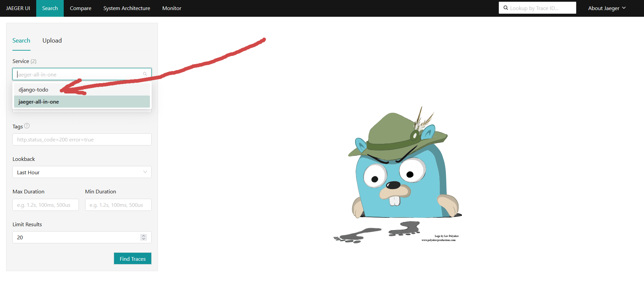Image resolution: width=644 pixels, height=304 pixels.
Task: Click the Lookback dropdown chevron arrow
Action: point(145,172)
